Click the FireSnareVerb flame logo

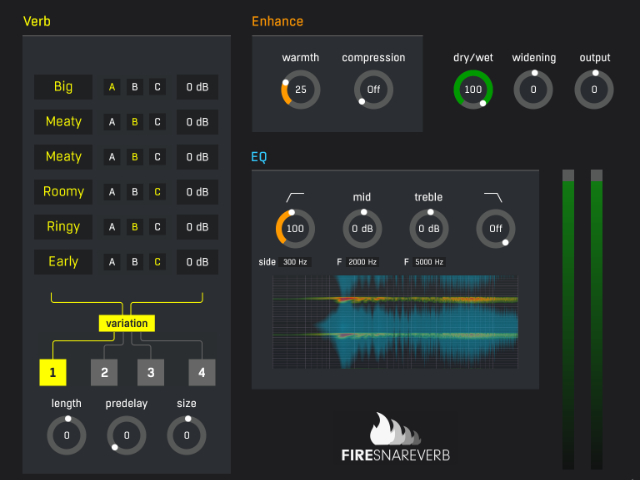pyautogui.click(x=395, y=429)
